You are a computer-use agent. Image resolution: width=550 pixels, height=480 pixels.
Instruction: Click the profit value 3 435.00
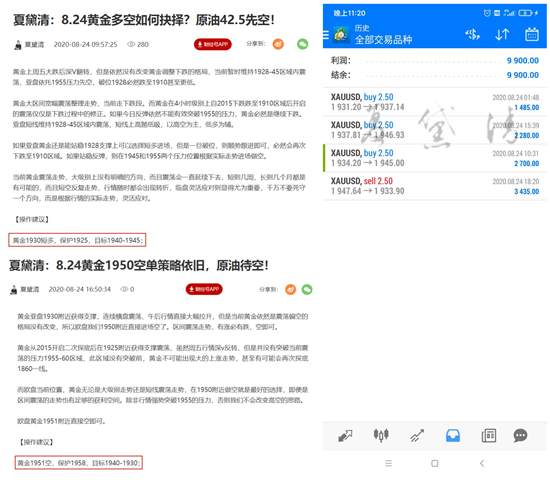pyautogui.click(x=526, y=192)
